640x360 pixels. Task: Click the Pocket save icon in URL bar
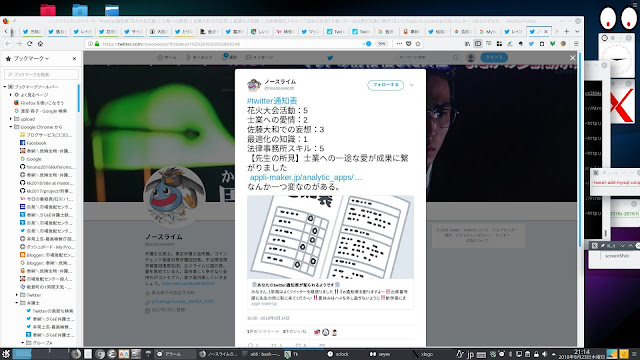409,44
